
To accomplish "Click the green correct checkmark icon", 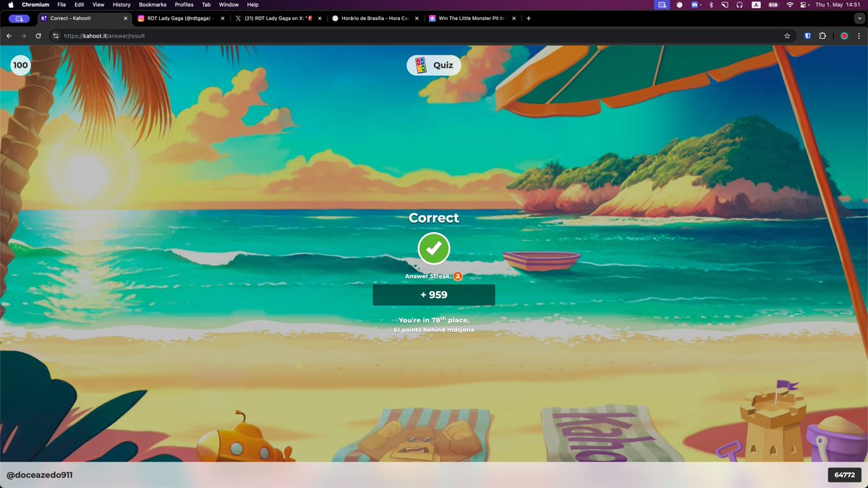I will click(434, 249).
